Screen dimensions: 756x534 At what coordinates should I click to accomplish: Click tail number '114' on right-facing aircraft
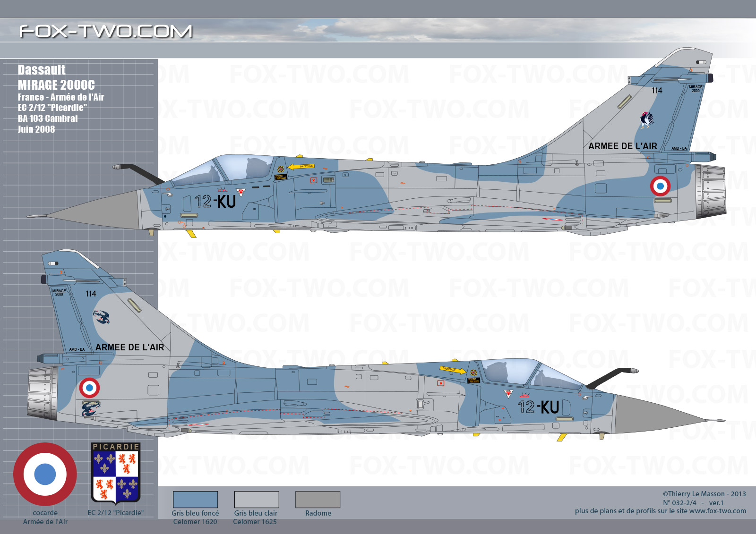point(91,294)
